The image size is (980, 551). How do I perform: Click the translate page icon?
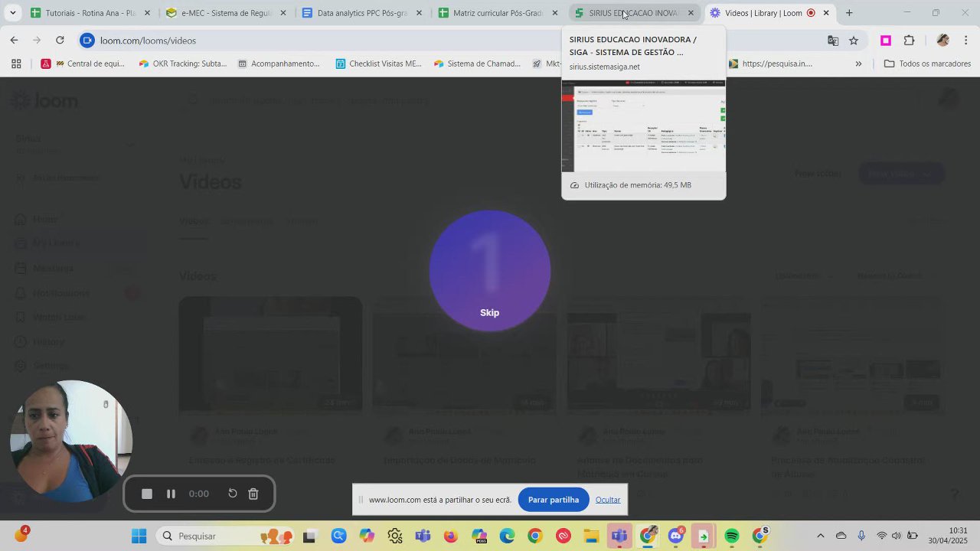coord(833,41)
